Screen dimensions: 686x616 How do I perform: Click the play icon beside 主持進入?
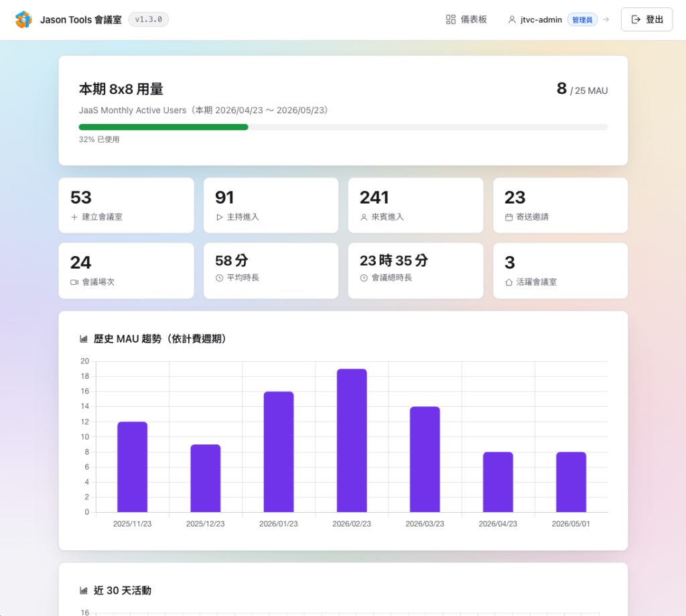coord(219,217)
